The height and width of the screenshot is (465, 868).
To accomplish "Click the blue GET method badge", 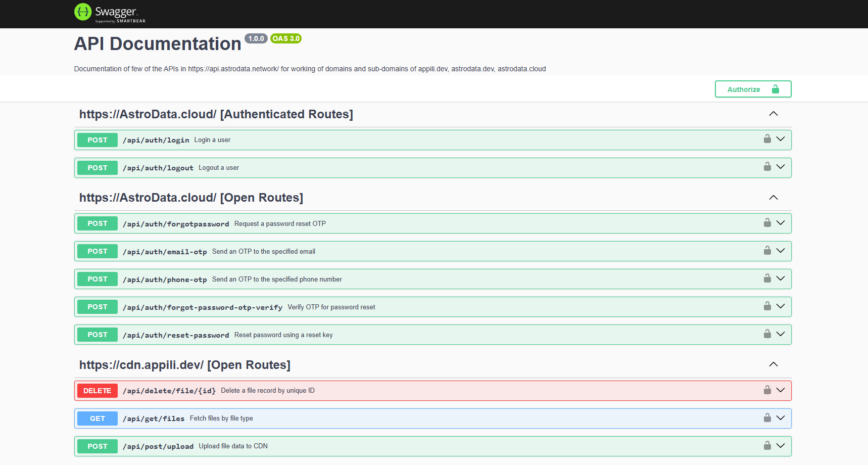I will click(x=98, y=418).
